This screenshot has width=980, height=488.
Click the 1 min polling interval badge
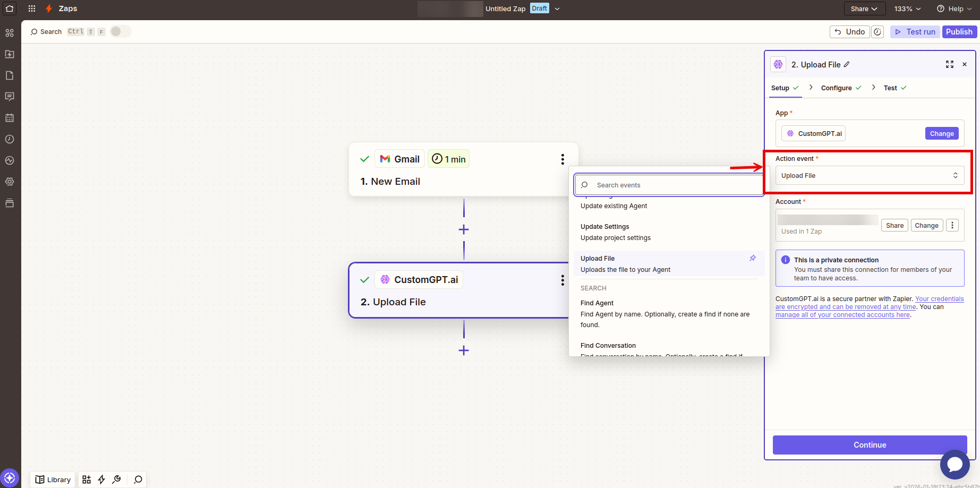(x=448, y=159)
